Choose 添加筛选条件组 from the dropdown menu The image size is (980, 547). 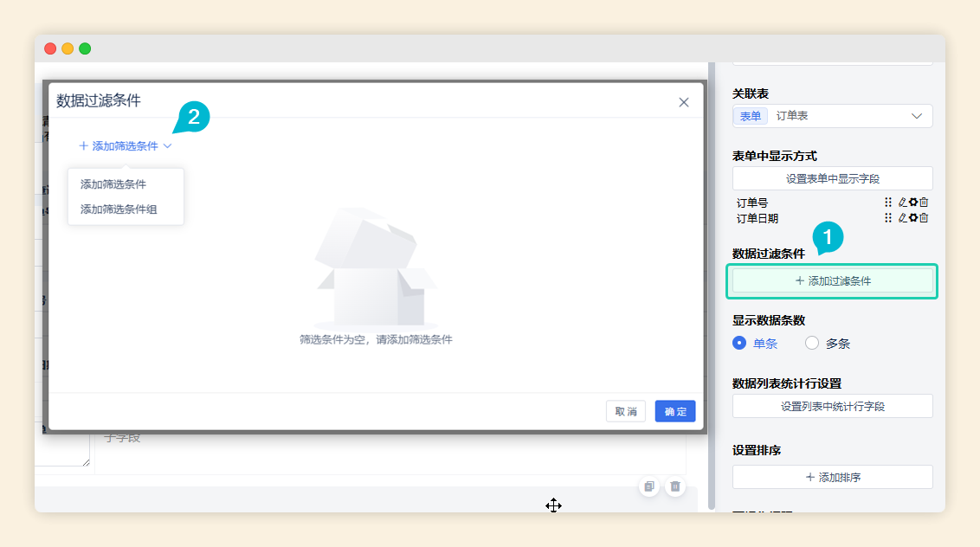(x=119, y=209)
